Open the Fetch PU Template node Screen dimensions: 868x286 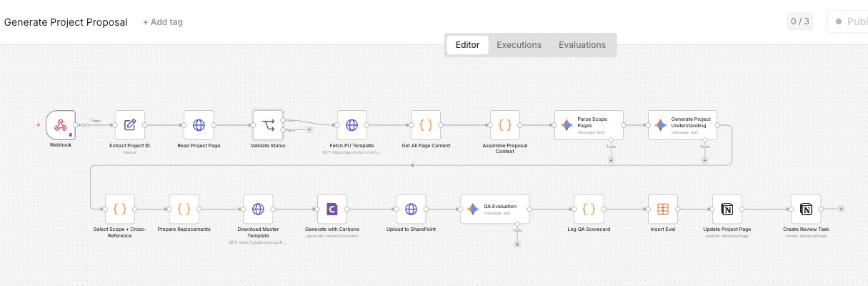tap(351, 125)
